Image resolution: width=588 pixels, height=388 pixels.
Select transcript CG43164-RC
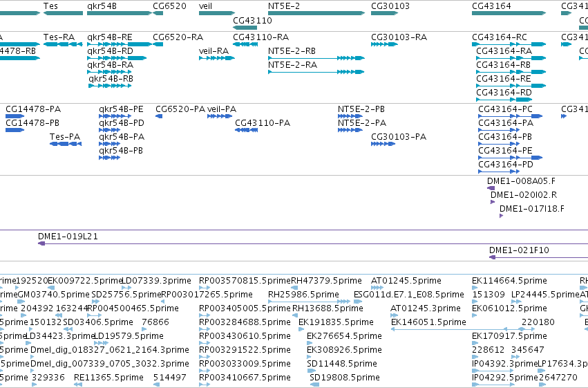coord(500,37)
